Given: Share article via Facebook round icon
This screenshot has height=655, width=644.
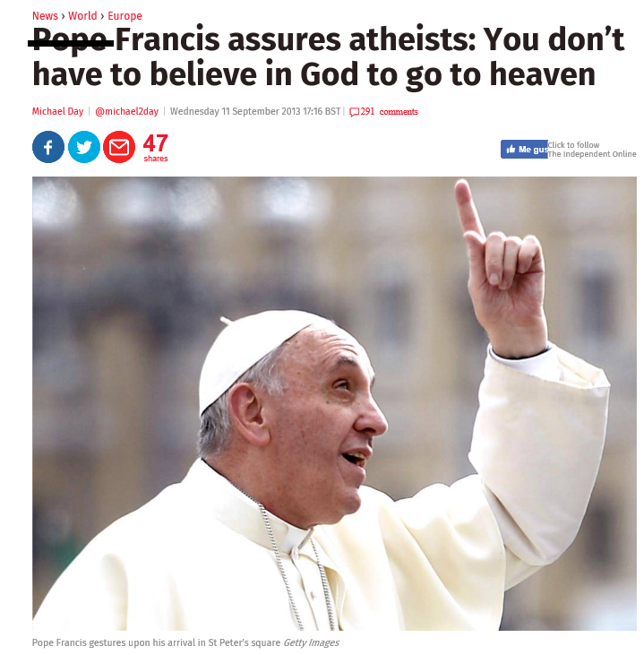Looking at the screenshot, I should click(x=48, y=147).
